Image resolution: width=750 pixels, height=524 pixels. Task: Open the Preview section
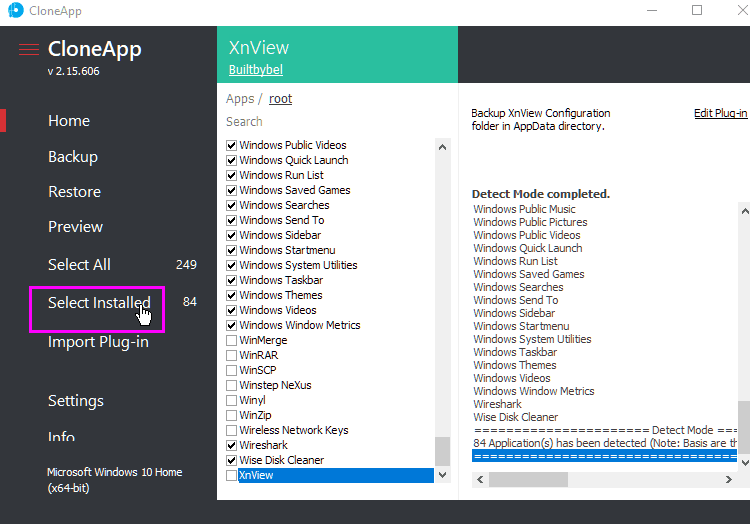click(76, 227)
